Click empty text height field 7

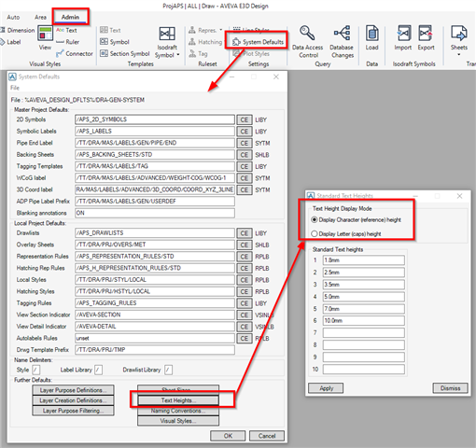[364, 332]
